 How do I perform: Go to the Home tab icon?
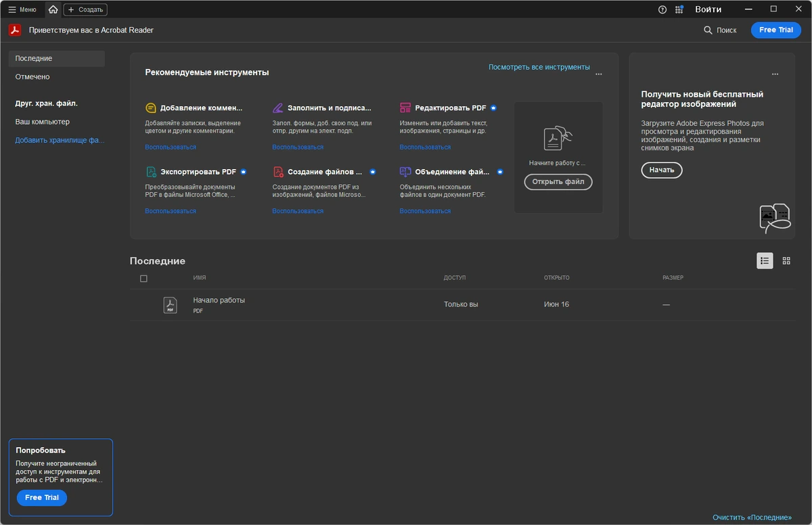[53, 9]
